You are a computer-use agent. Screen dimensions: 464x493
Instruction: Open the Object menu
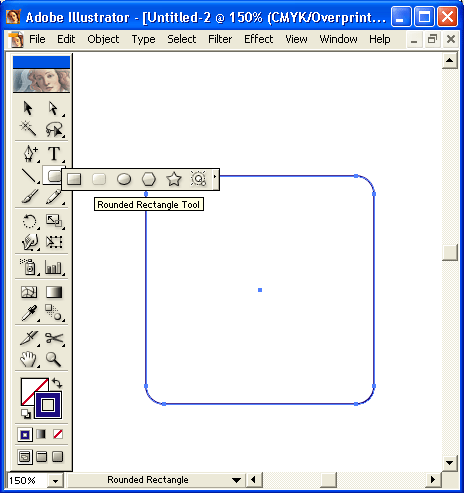[103, 39]
